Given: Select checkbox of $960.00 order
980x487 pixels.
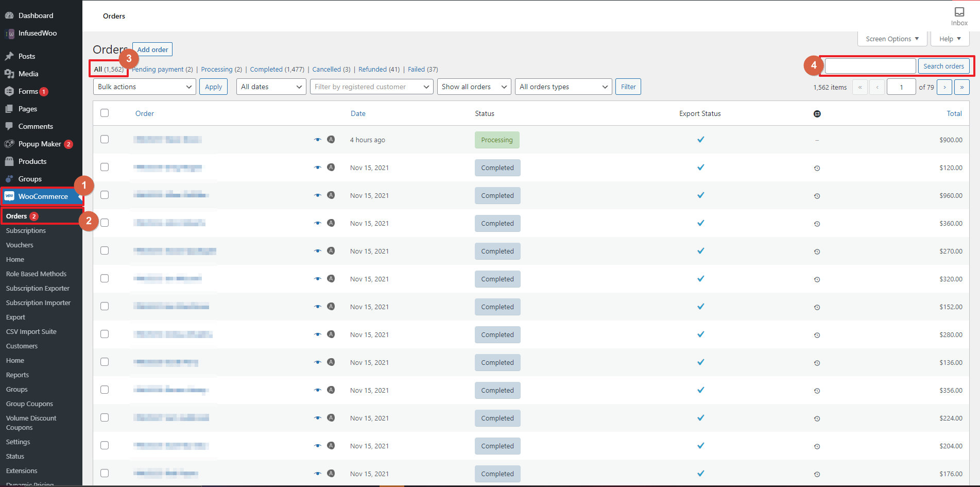Looking at the screenshot, I should pos(105,195).
